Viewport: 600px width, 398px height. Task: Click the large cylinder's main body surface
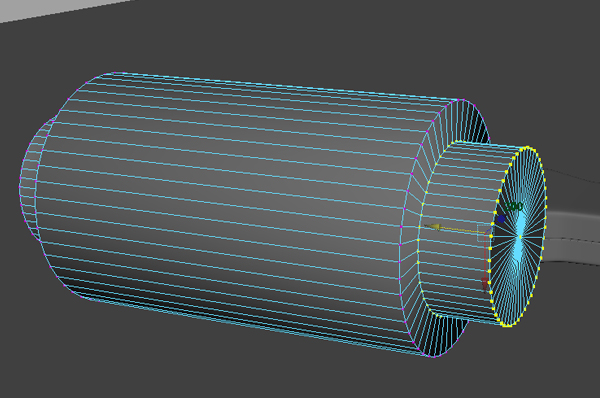(x=230, y=199)
